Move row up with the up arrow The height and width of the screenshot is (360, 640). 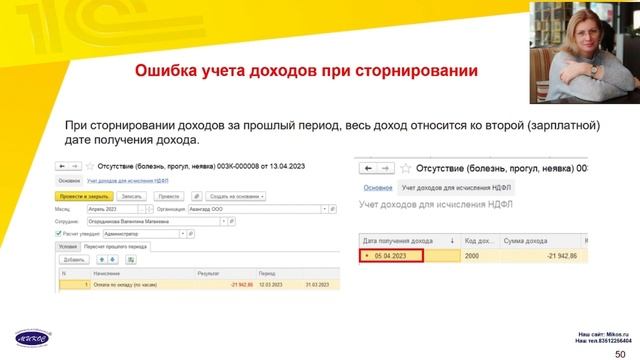[x=102, y=260]
